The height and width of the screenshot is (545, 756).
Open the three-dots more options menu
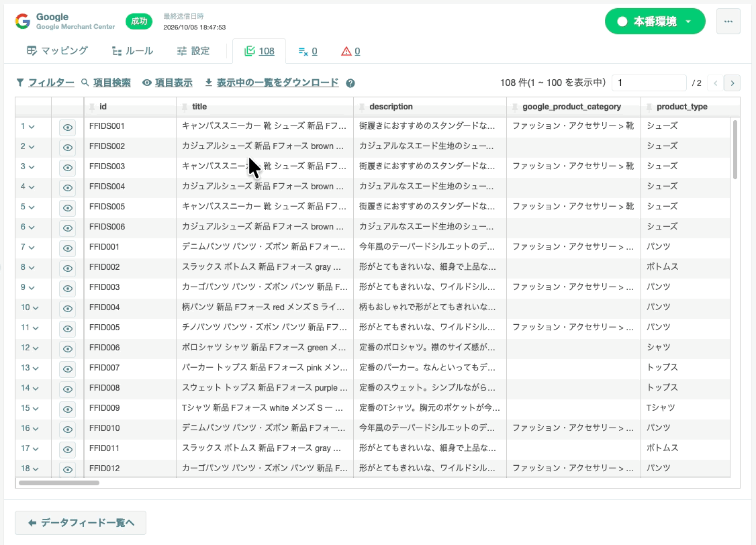point(728,21)
